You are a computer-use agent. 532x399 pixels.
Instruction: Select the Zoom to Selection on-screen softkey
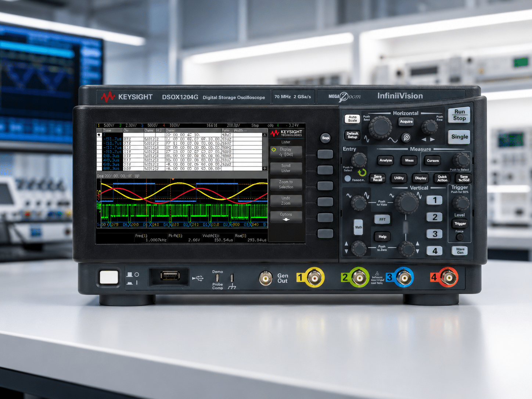coord(286,184)
